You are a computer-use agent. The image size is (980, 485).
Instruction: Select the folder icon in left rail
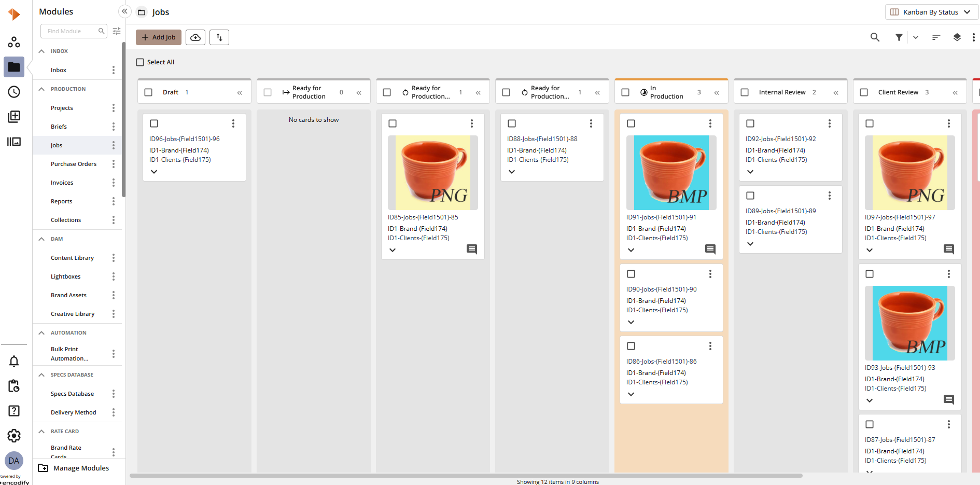tap(14, 67)
